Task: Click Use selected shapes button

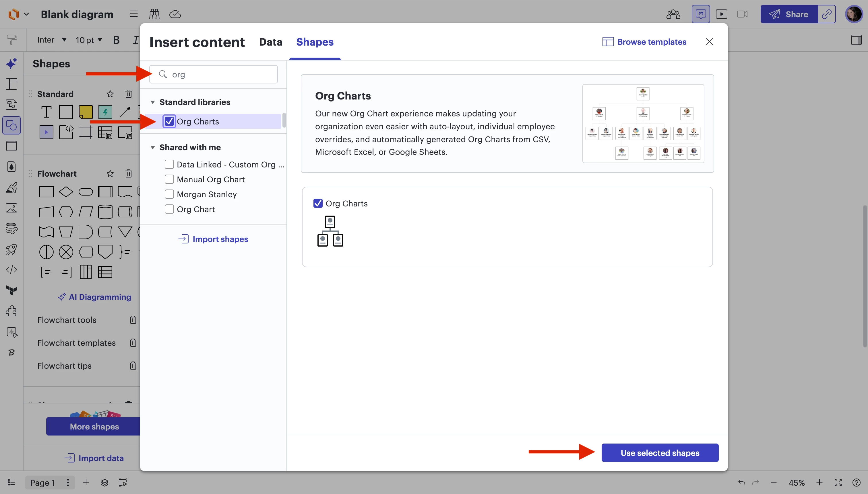Action: [x=660, y=453]
